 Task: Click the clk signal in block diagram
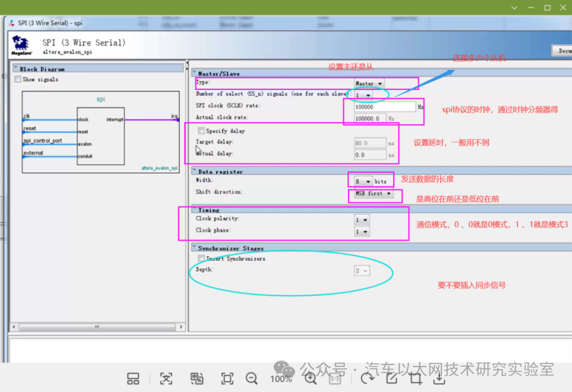tap(26, 116)
